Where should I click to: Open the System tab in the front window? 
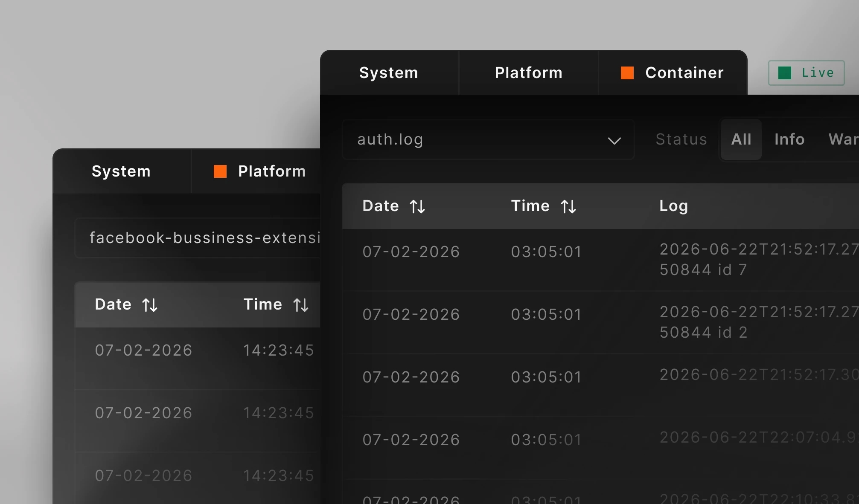pyautogui.click(x=389, y=72)
